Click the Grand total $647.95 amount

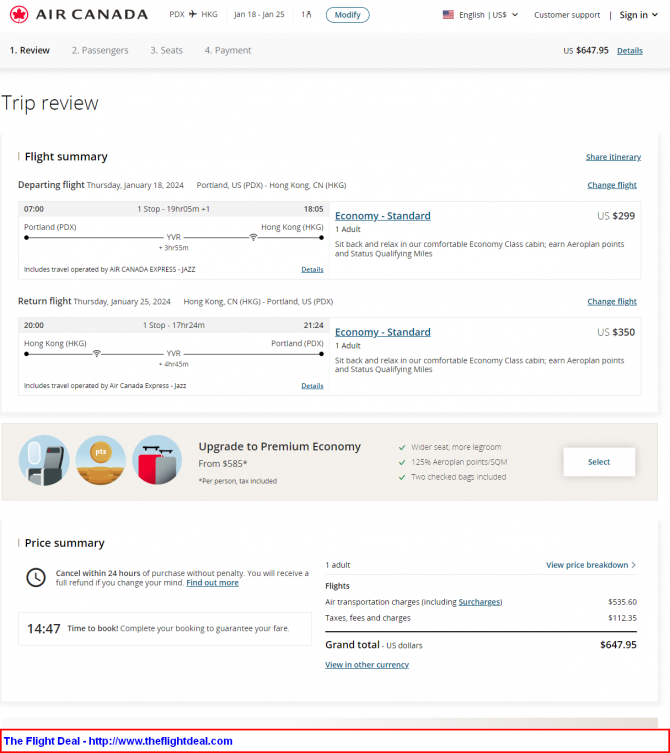click(x=618, y=645)
